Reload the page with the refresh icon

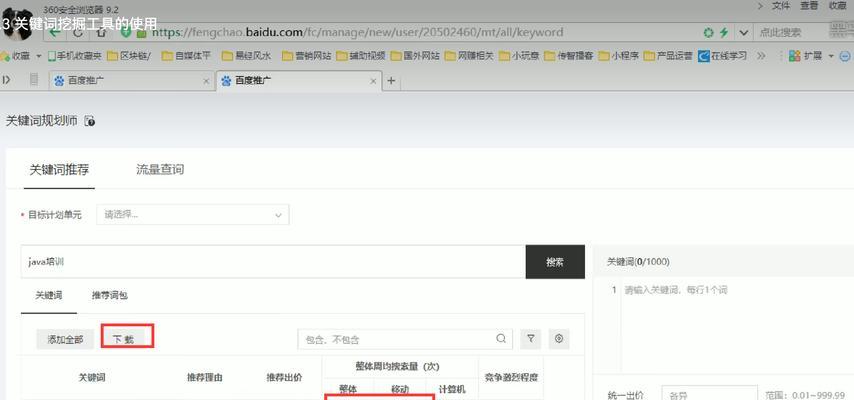[x=78, y=32]
